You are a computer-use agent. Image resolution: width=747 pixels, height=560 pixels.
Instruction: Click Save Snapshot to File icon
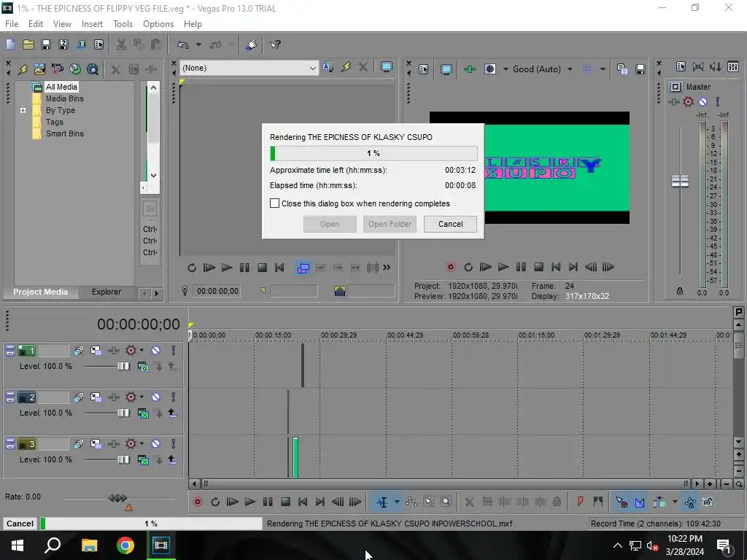tap(640, 69)
